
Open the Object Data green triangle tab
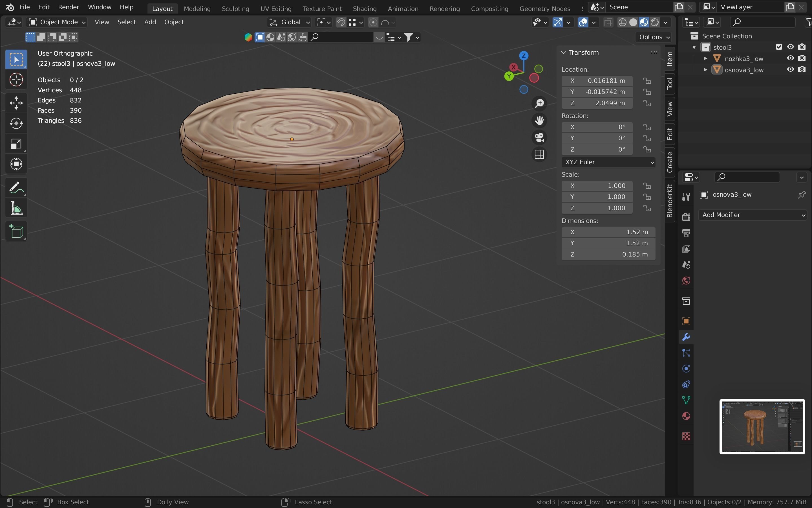(x=686, y=400)
